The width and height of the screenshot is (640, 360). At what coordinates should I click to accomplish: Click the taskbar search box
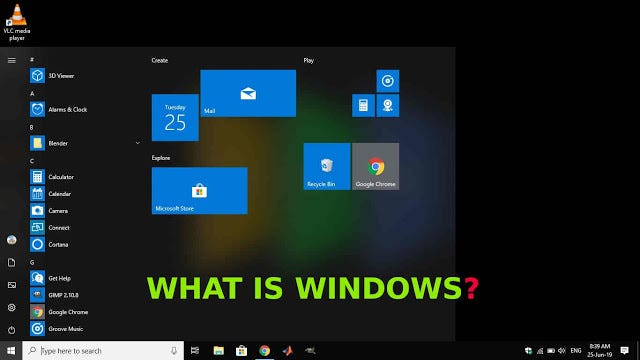(103, 351)
